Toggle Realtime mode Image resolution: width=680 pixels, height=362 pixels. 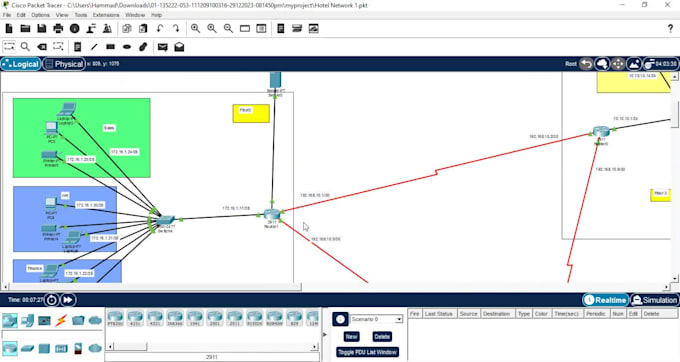(606, 300)
